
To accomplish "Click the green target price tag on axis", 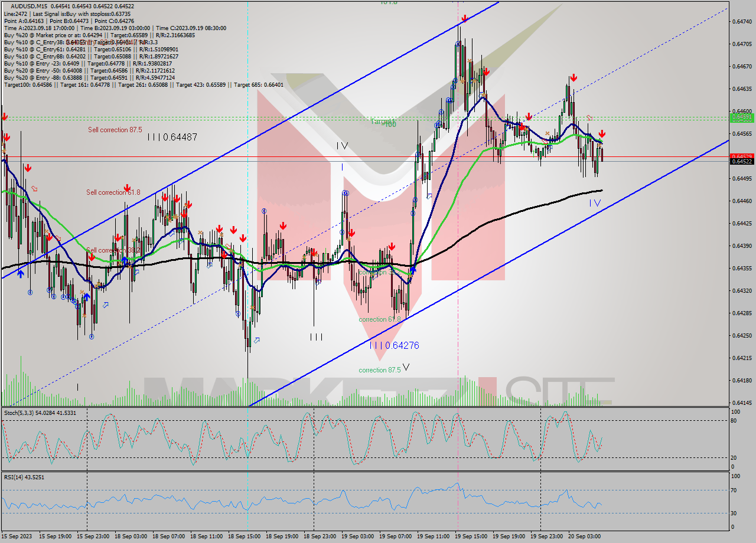I will (x=742, y=117).
